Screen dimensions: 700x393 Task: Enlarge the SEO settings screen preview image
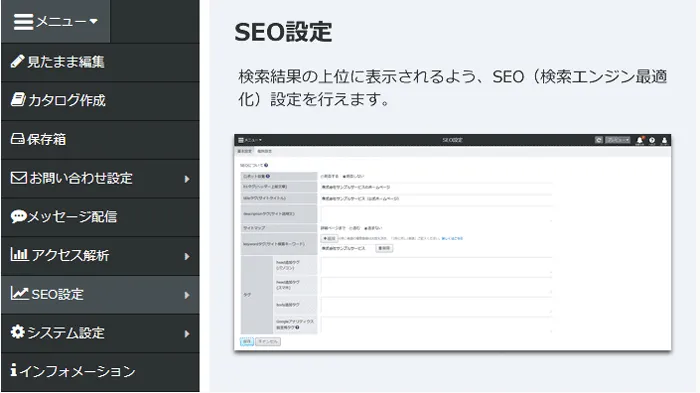pos(453,242)
